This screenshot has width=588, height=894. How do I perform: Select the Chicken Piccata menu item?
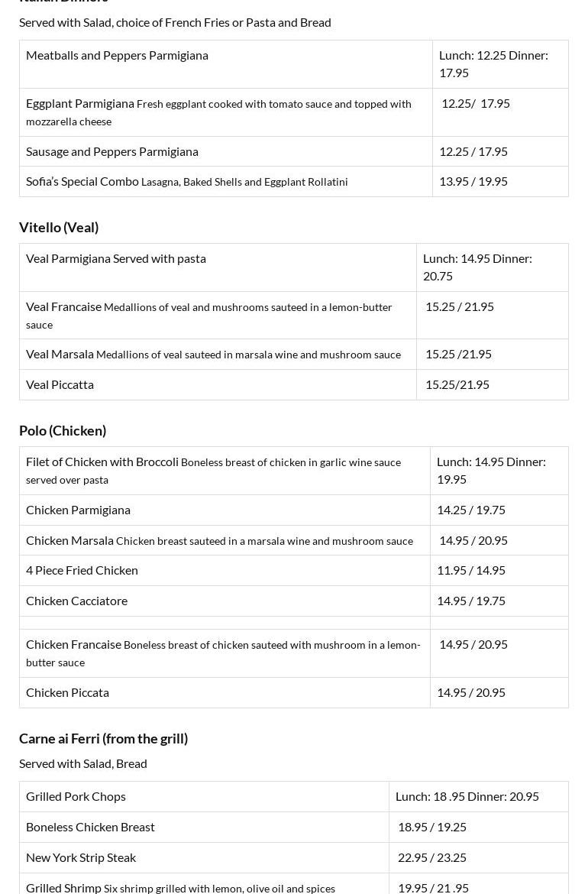click(x=68, y=692)
